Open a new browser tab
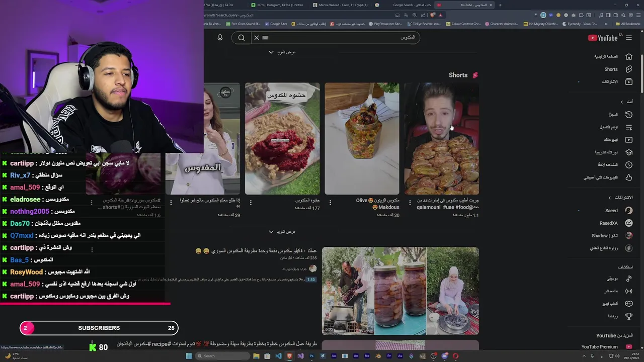Screen dimensions: 644x362 click(500, 5)
